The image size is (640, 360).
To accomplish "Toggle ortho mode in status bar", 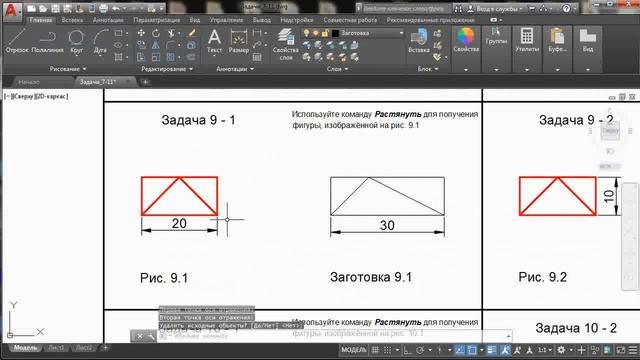I will (407, 350).
